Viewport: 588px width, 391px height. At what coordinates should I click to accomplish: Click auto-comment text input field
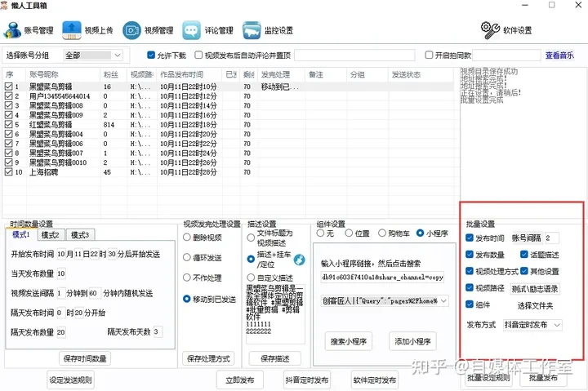[354, 56]
